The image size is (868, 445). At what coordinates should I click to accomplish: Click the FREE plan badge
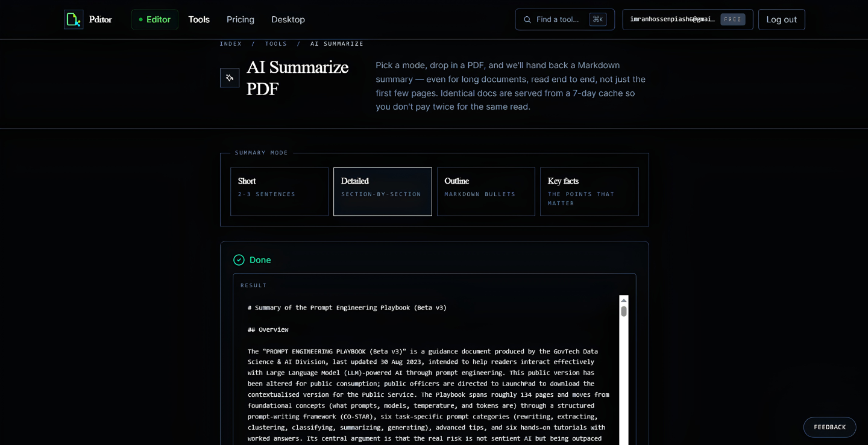[x=733, y=19]
